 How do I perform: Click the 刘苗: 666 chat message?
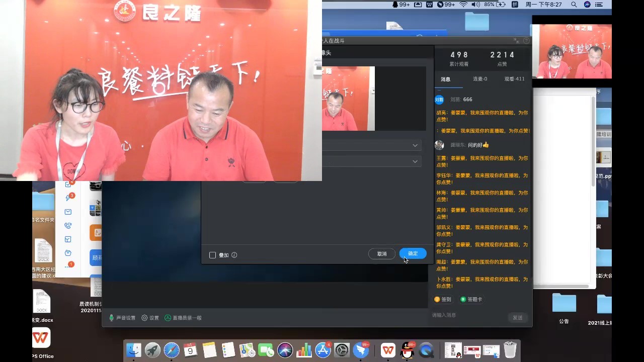[x=461, y=100]
